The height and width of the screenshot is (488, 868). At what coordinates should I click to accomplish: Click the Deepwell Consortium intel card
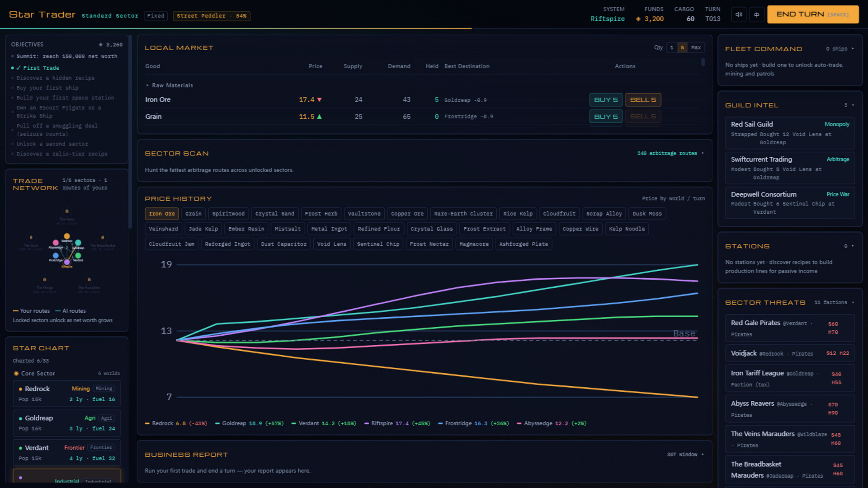tap(790, 203)
